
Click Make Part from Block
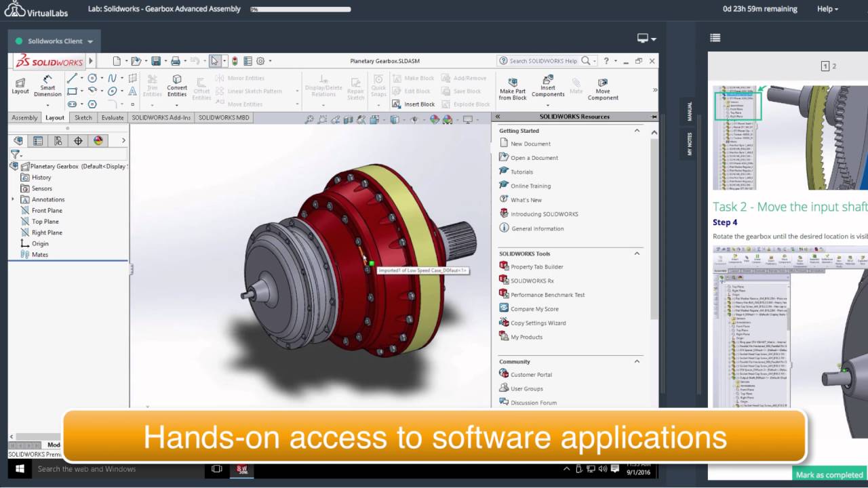click(x=513, y=88)
